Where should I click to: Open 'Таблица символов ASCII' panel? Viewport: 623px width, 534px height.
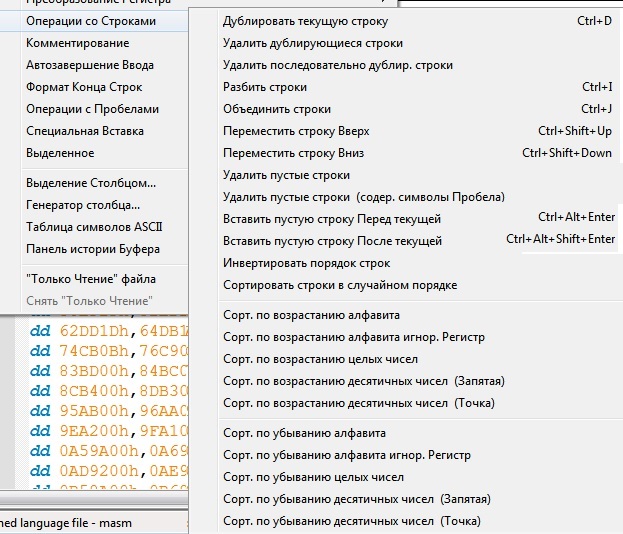pyautogui.click(x=92, y=227)
